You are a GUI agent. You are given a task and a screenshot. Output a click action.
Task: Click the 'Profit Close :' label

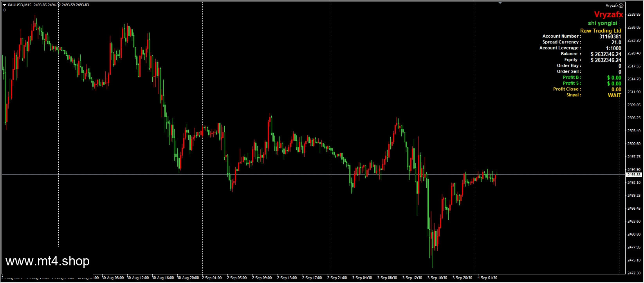(x=567, y=89)
